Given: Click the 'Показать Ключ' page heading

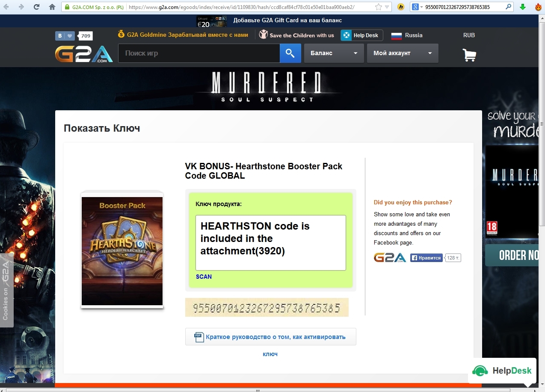Looking at the screenshot, I should [102, 128].
